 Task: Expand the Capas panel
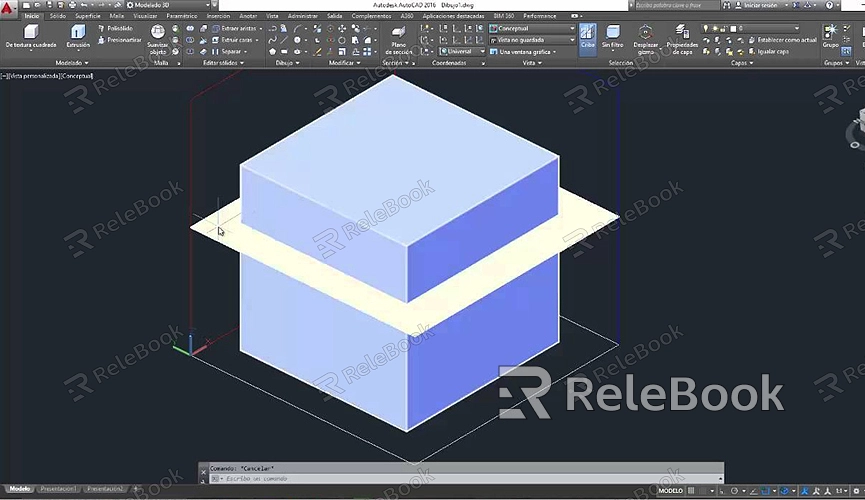point(741,63)
